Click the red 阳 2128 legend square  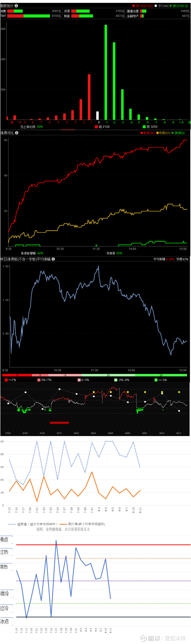(96, 127)
